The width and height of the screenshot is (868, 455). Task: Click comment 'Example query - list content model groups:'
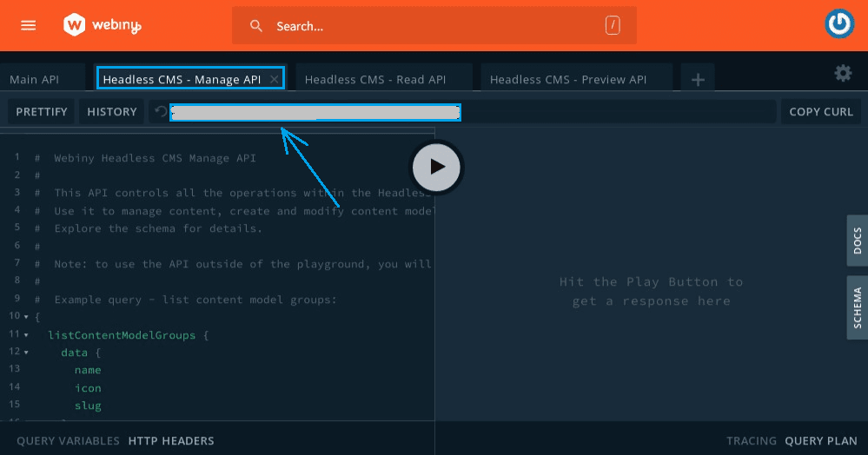coord(195,300)
